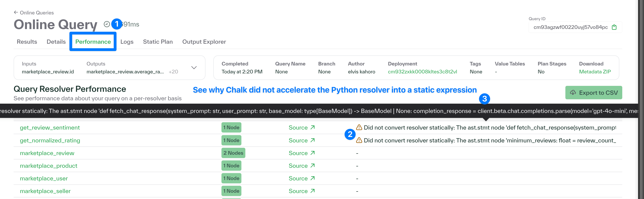644x199 pixels.
Task: Open the Source link for marketplace_user
Action: click(x=301, y=178)
